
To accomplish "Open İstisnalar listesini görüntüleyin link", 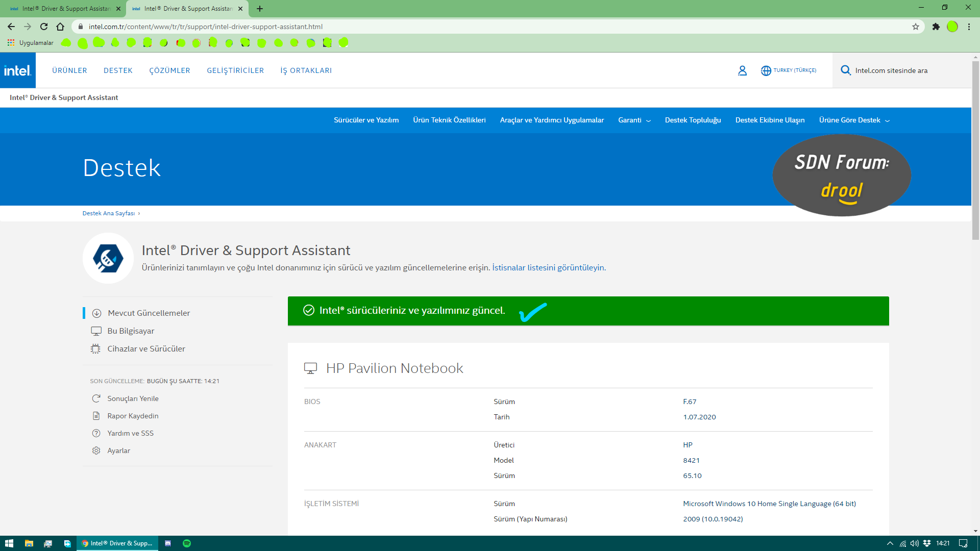I will pos(548,267).
